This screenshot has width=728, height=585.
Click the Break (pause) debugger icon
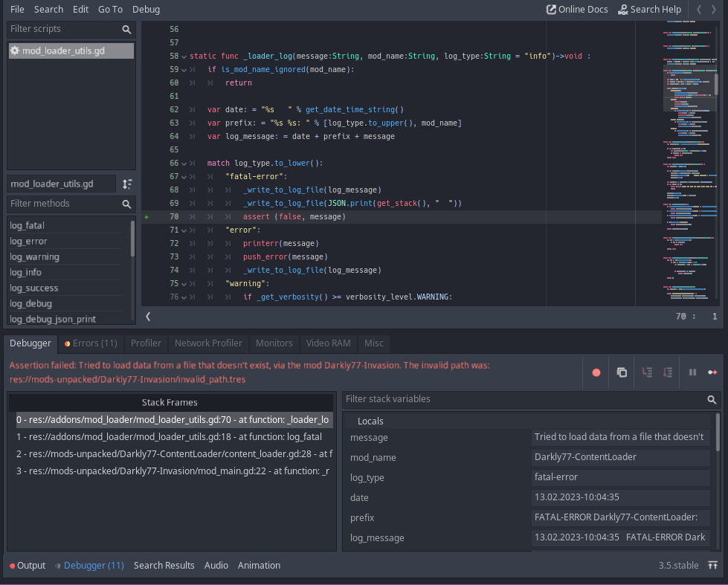tap(692, 372)
